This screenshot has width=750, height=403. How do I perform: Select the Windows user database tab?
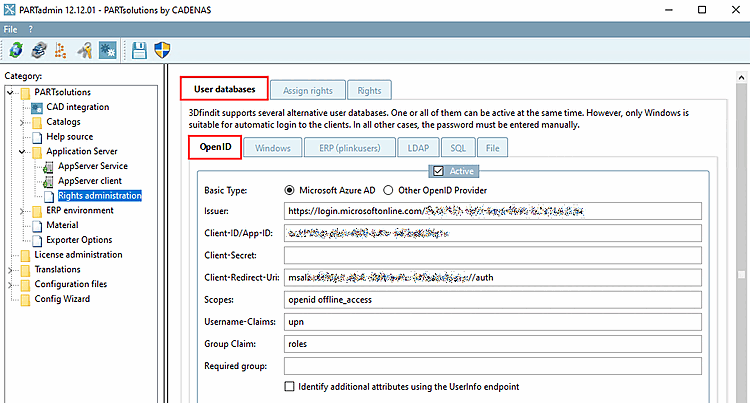click(x=273, y=148)
